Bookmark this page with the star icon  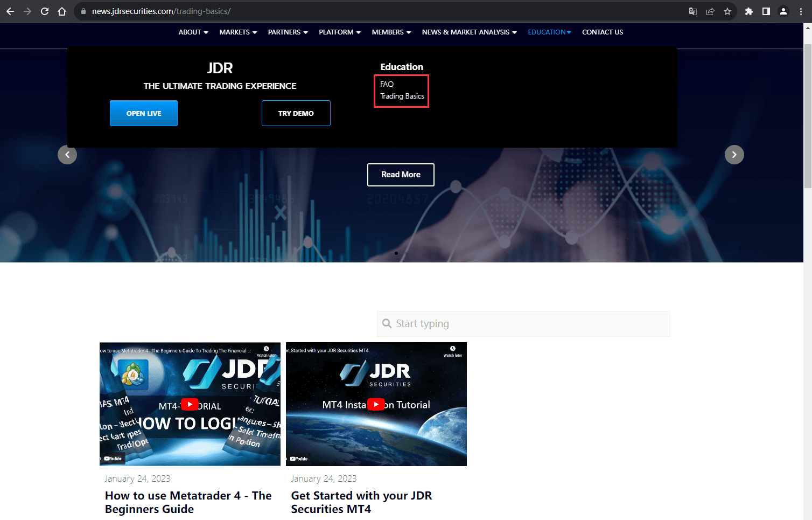(727, 11)
